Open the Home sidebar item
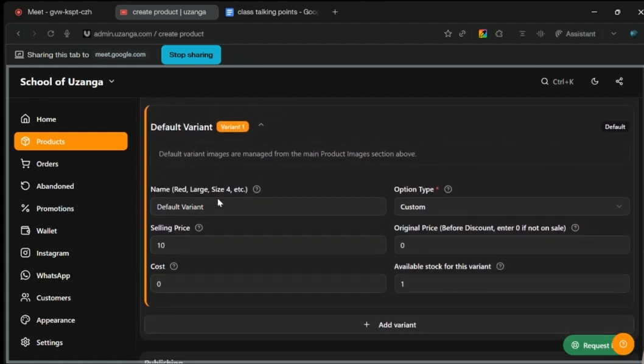Image resolution: width=644 pixels, height=364 pixels. [71, 119]
